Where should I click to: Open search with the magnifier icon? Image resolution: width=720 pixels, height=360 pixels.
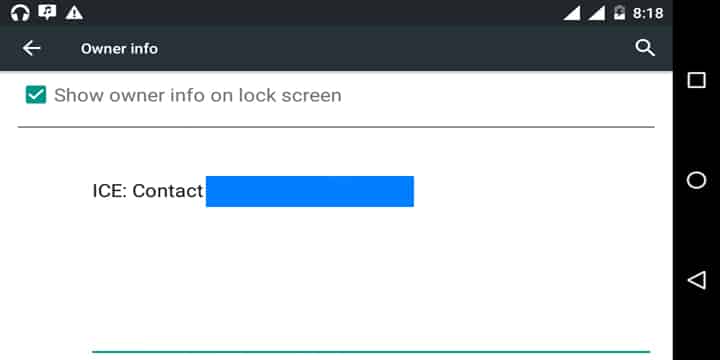pyautogui.click(x=645, y=48)
